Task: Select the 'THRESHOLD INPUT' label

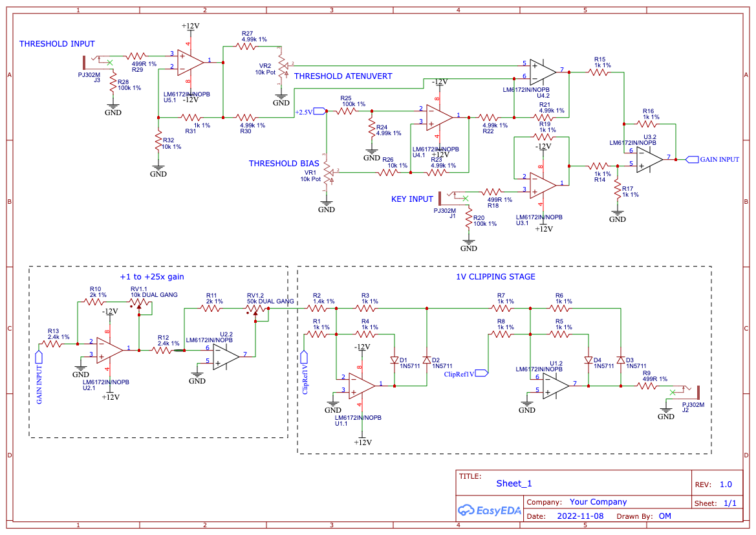Action: 57,43
